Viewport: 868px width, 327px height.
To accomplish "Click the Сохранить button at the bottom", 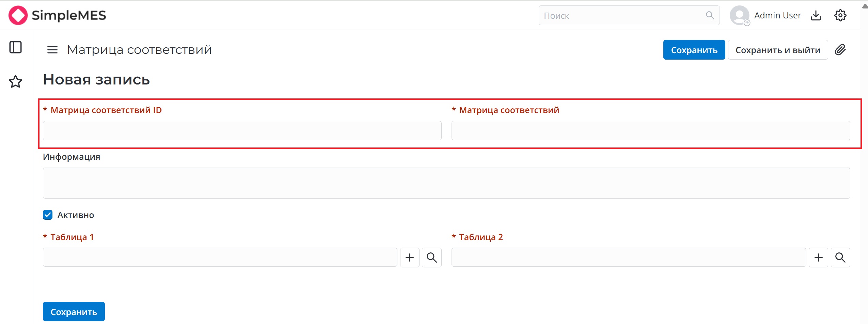I will (73, 311).
